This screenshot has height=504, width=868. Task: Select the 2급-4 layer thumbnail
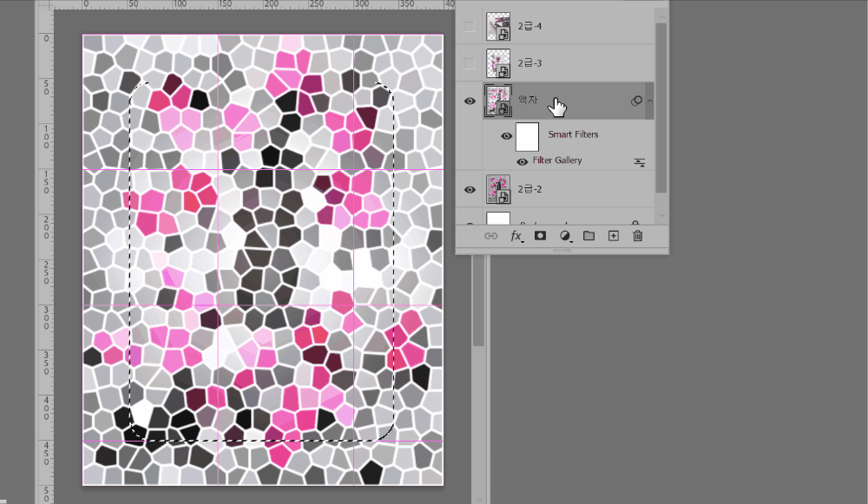coord(498,26)
